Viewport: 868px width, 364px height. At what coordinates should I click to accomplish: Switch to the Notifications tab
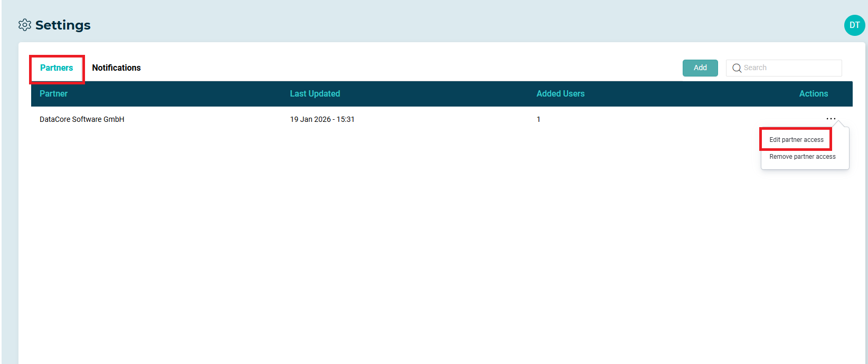(116, 68)
